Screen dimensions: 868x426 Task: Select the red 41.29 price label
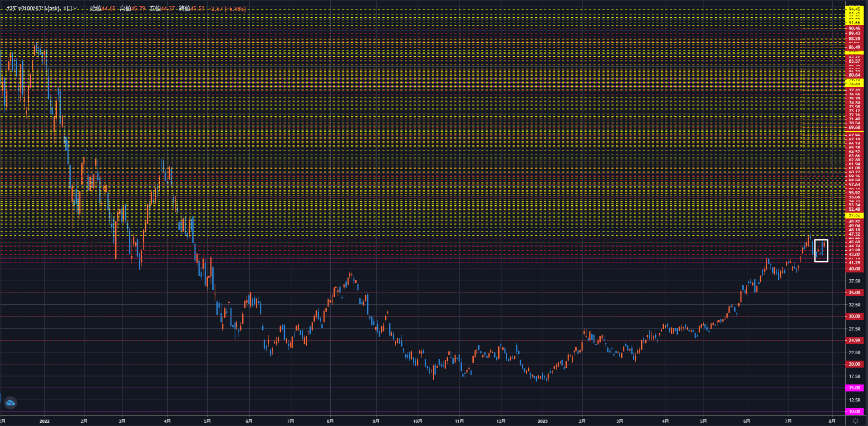854,263
